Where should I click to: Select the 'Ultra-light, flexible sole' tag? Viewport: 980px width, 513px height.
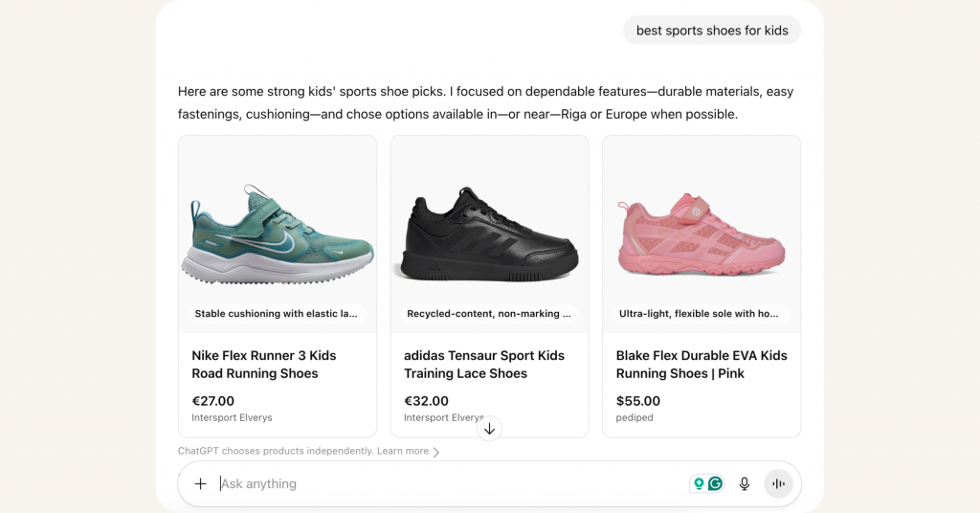699,314
